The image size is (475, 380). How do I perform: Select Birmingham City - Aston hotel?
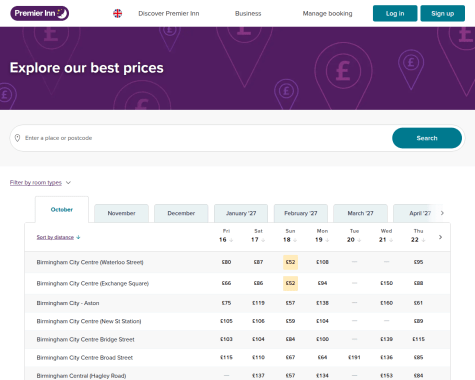click(68, 303)
